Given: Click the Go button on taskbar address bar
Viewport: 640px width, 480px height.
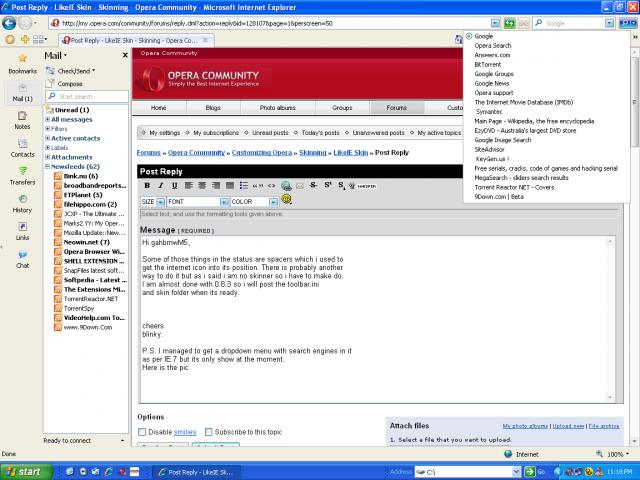Looking at the screenshot, I should click(535, 472).
